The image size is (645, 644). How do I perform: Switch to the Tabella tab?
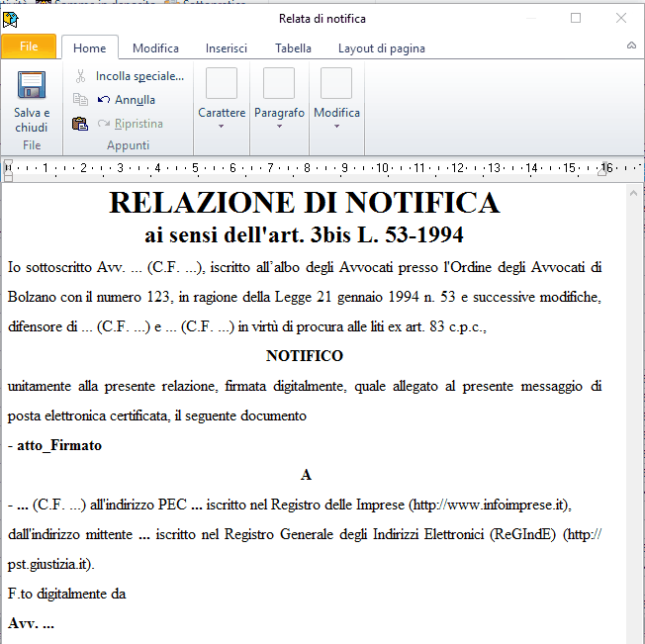(x=293, y=48)
